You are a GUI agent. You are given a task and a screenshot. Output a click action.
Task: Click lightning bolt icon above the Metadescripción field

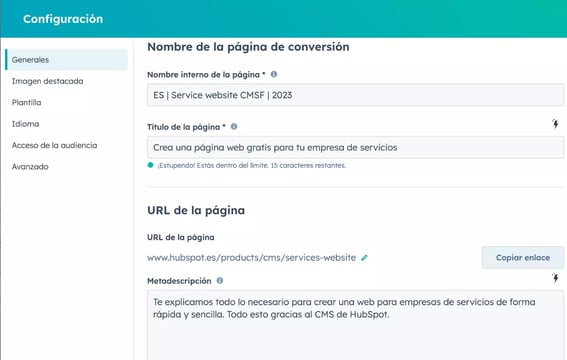555,278
